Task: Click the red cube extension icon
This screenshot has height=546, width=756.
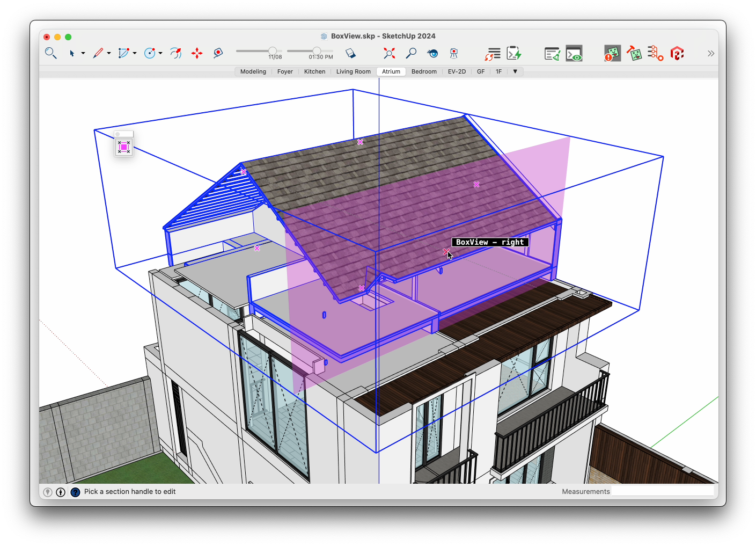Action: [677, 53]
